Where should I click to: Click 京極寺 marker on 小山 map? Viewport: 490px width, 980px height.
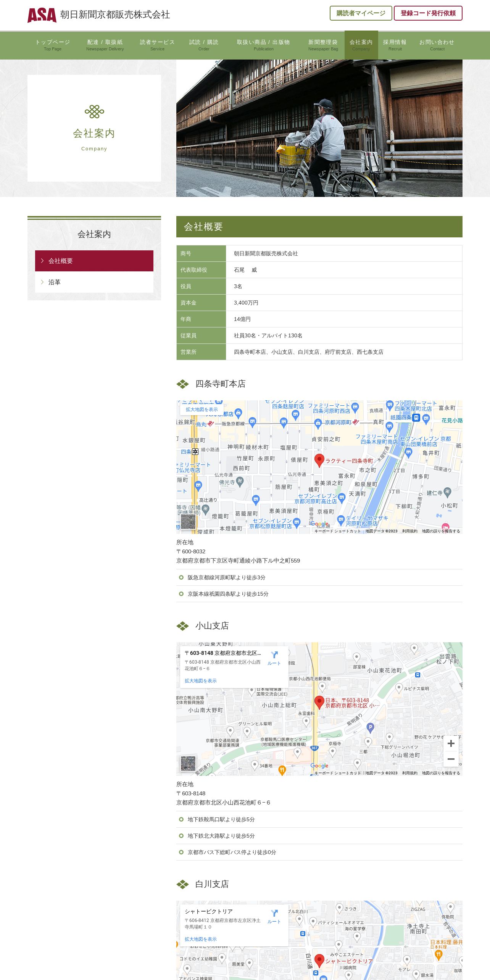(332, 752)
